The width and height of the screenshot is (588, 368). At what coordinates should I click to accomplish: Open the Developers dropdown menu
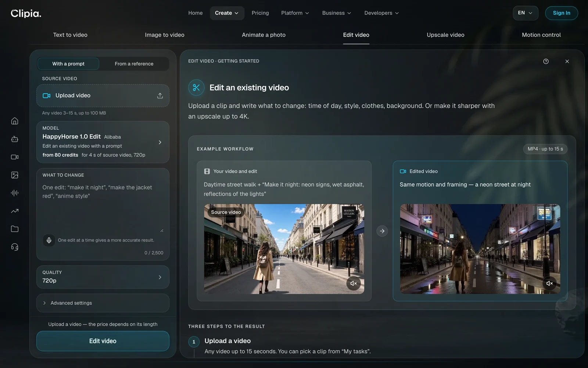[381, 13]
